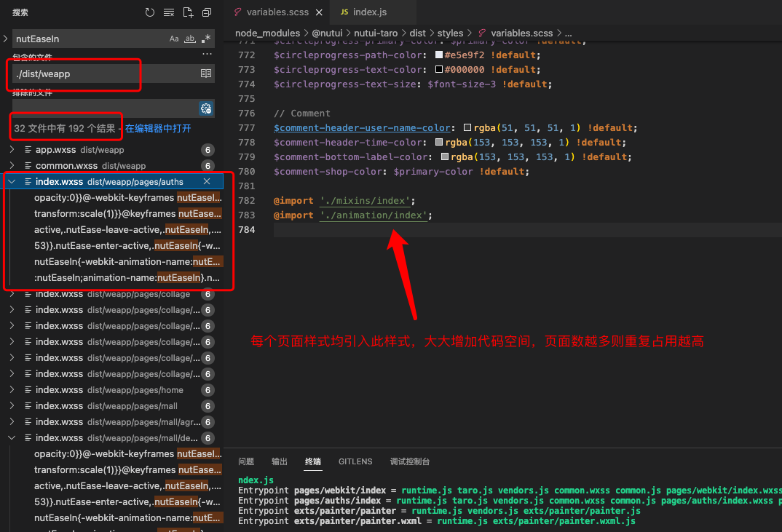Viewport: 782px width, 532px height.
Task: Click dist breadcrumb
Action: click(x=417, y=33)
